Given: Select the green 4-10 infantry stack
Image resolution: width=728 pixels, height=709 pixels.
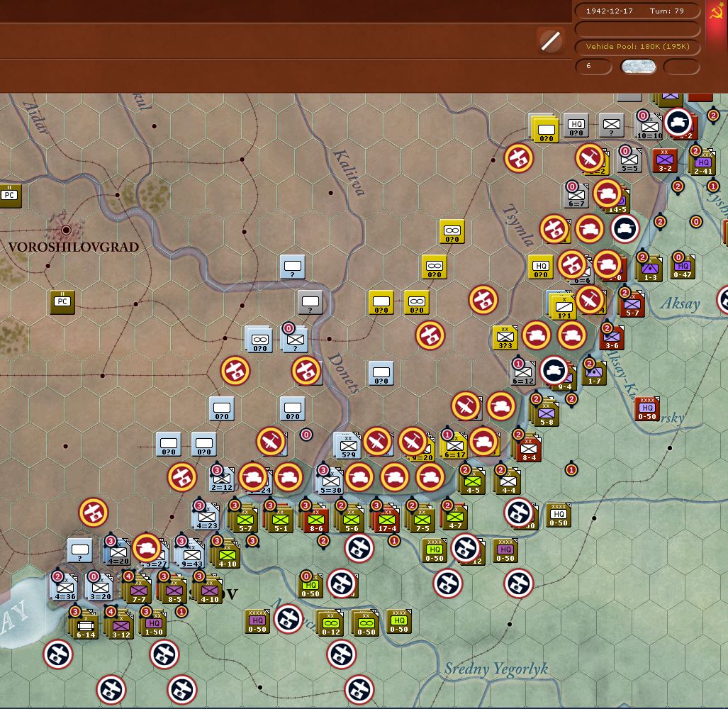Looking at the screenshot, I should (x=227, y=554).
